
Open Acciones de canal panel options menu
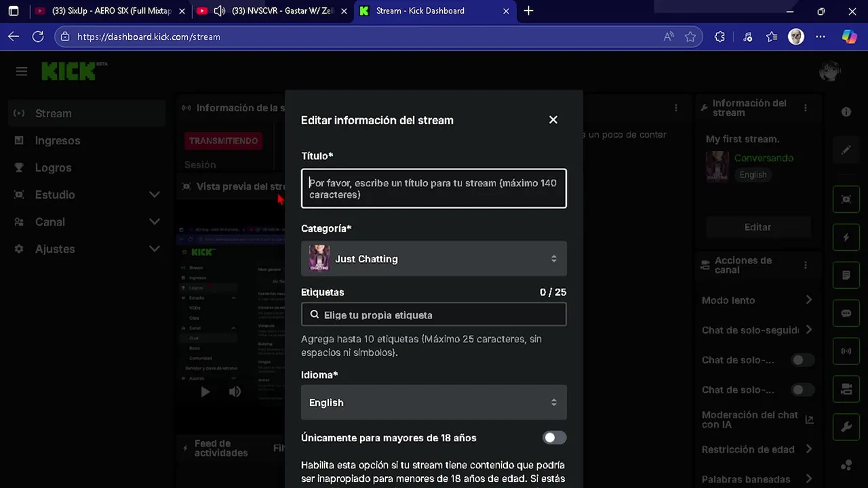coord(806,265)
